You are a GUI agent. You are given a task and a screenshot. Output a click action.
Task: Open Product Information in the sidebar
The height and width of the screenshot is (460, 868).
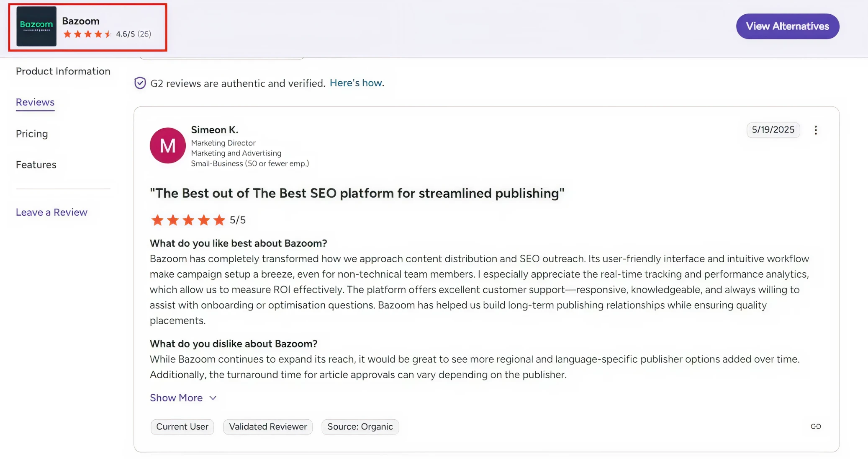pyautogui.click(x=63, y=71)
